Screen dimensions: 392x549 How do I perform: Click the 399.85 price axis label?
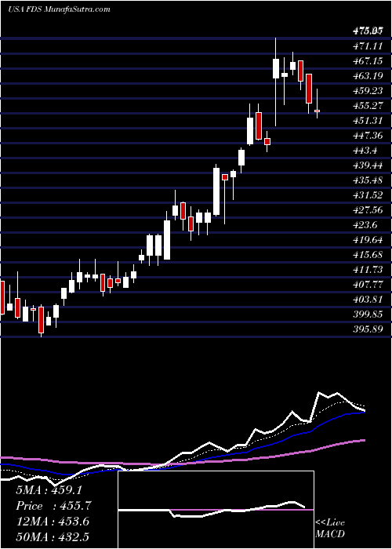click(367, 314)
